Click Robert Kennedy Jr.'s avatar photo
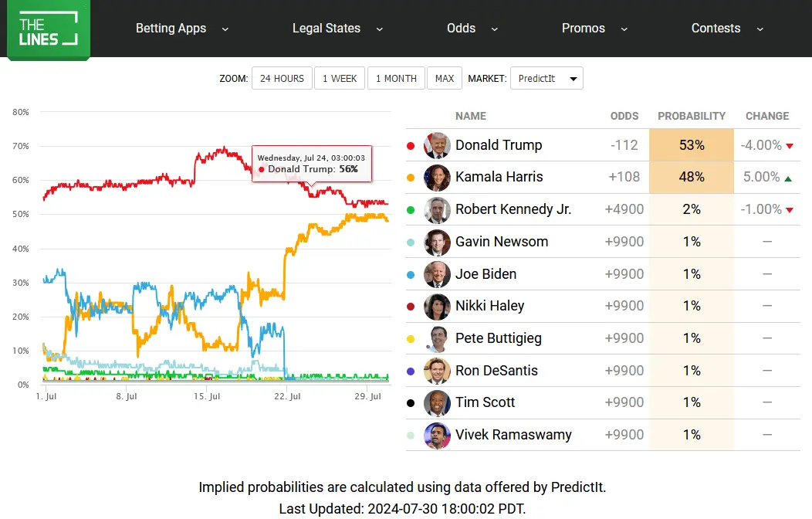 coord(437,209)
